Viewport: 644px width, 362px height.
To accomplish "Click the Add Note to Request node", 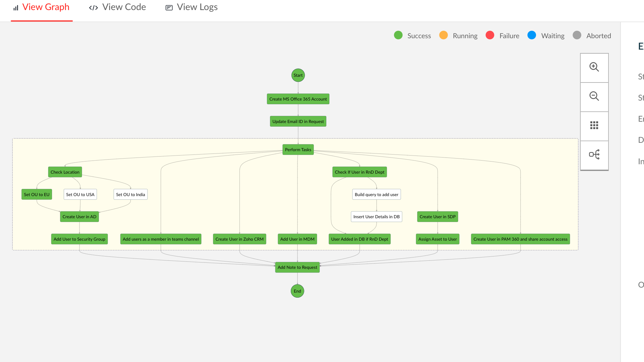I will 297,267.
